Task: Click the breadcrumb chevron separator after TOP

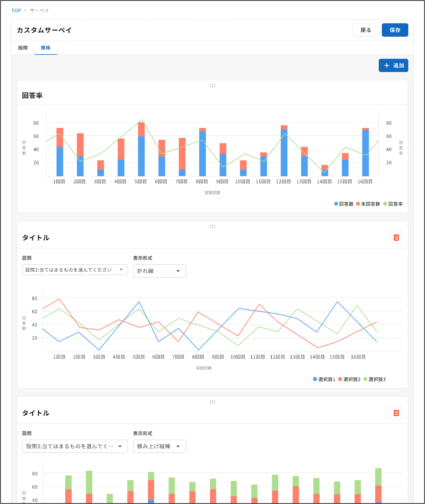Action: click(25, 10)
